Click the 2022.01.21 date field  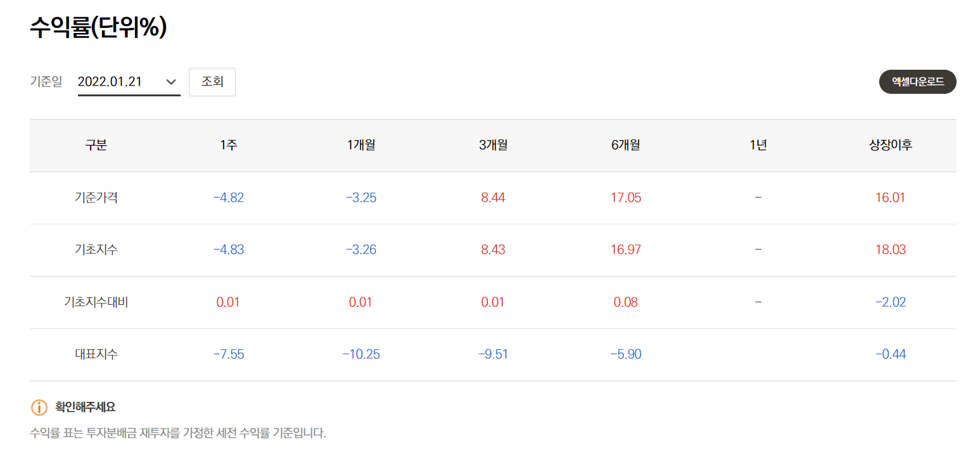[114, 81]
